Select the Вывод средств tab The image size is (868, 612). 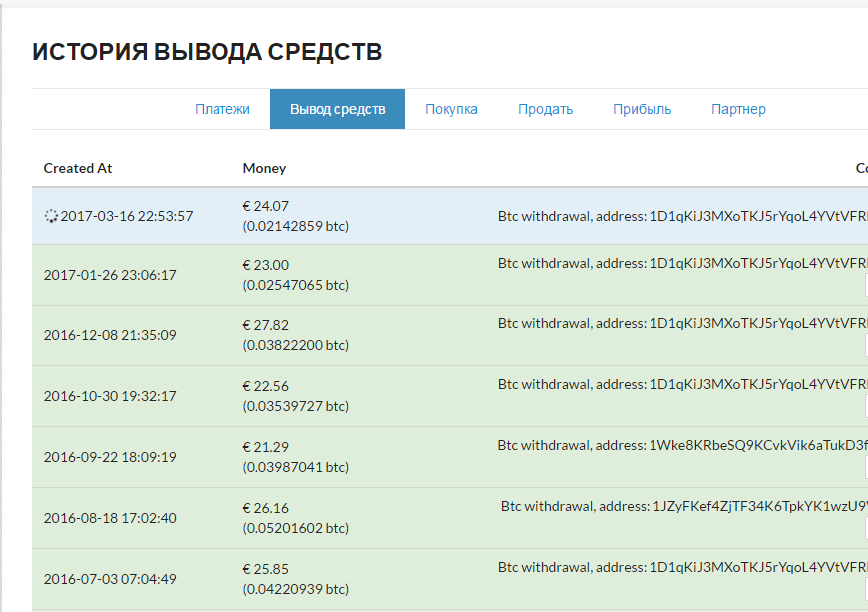337,109
